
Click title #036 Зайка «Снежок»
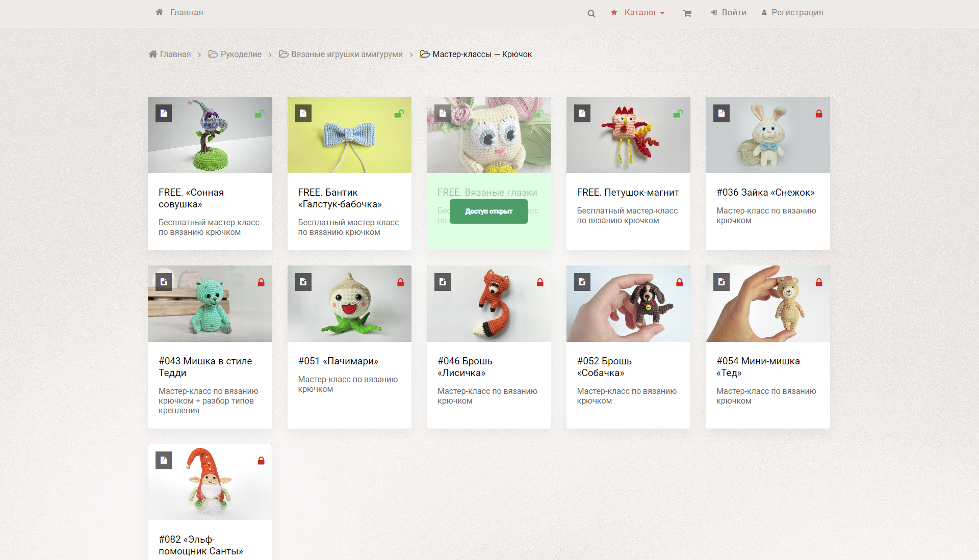tap(765, 193)
